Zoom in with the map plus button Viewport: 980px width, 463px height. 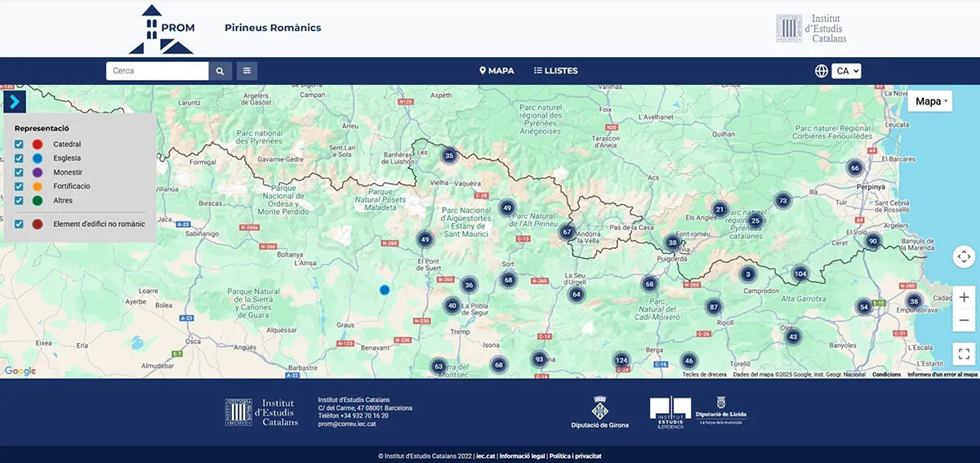964,297
